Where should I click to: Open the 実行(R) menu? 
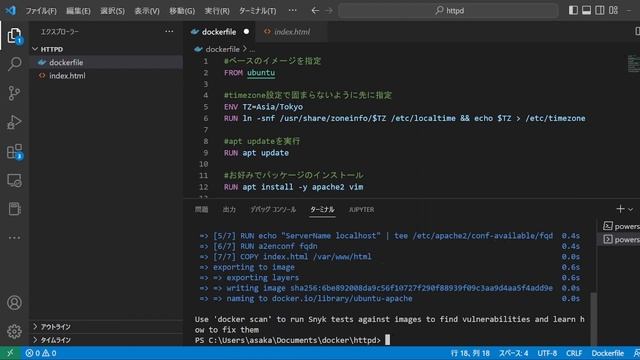[x=217, y=11]
